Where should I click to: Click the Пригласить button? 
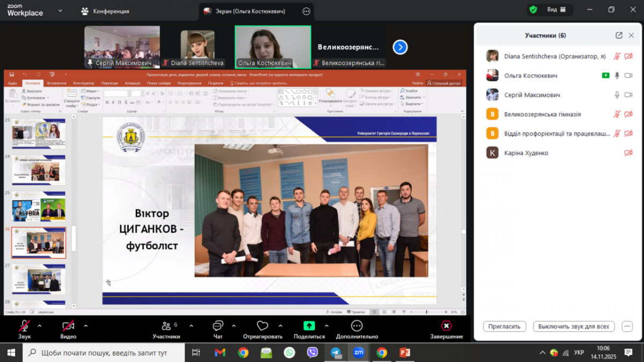click(x=504, y=327)
